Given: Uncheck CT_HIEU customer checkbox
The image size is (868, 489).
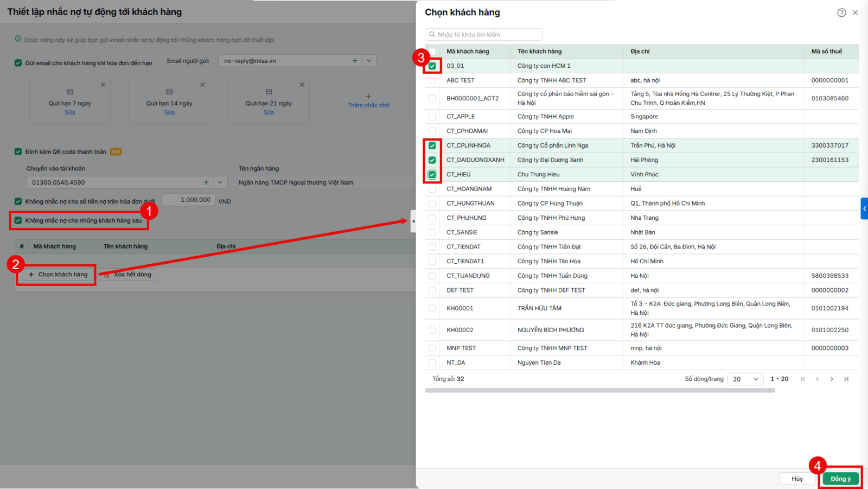Looking at the screenshot, I should click(432, 175).
